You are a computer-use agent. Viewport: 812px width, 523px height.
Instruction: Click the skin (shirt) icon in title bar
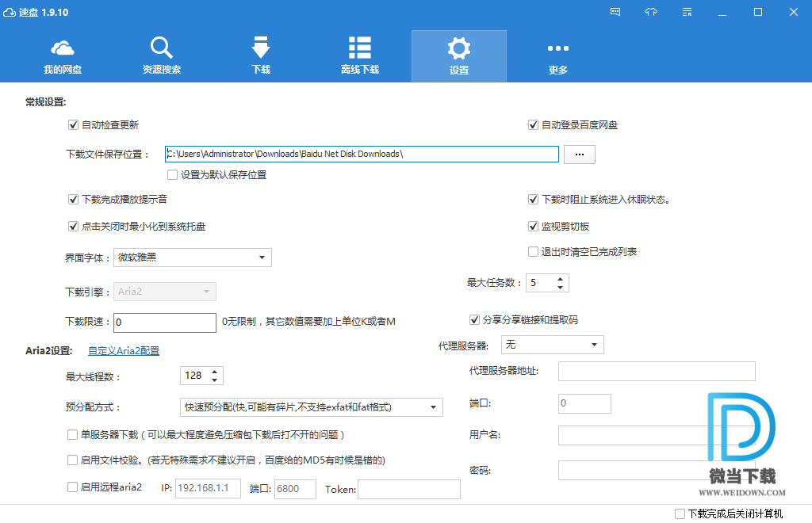[651, 12]
